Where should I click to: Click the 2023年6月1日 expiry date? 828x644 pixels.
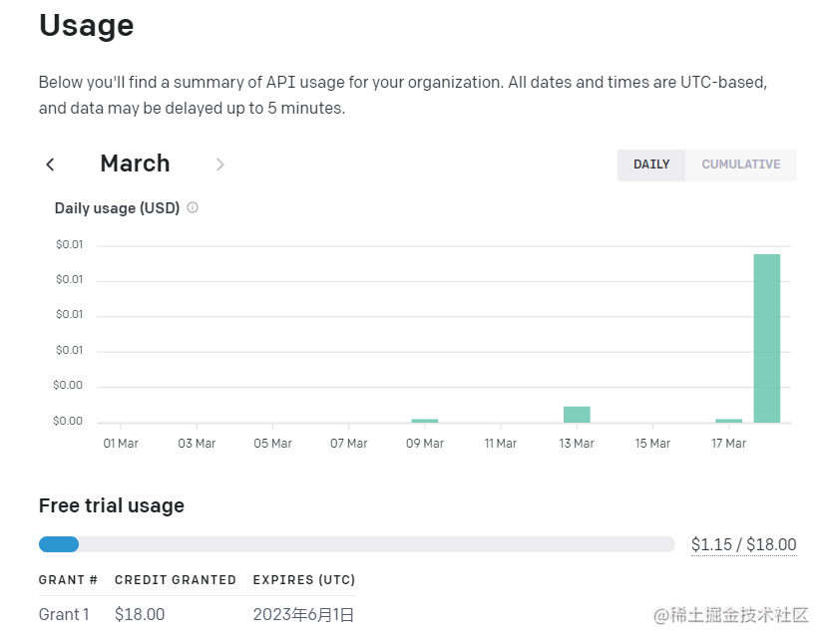click(x=303, y=614)
